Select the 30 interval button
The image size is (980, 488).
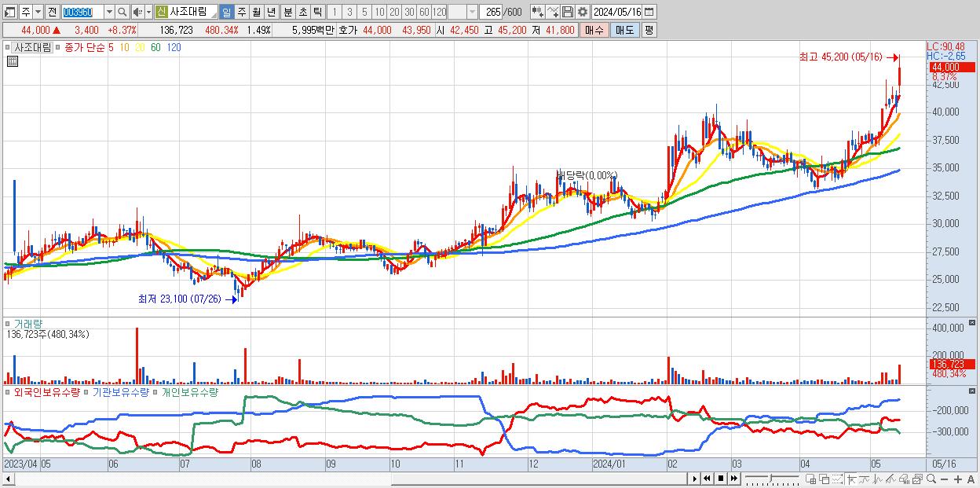click(x=409, y=12)
